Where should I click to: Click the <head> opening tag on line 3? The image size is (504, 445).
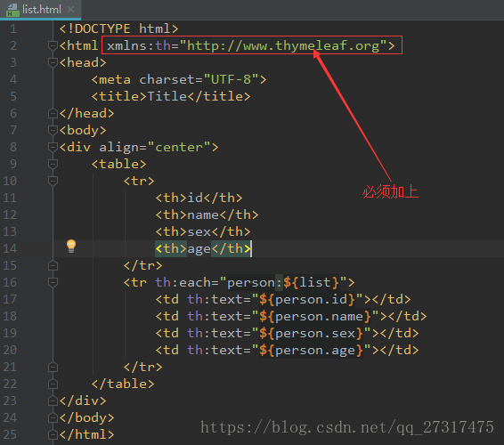coord(83,62)
